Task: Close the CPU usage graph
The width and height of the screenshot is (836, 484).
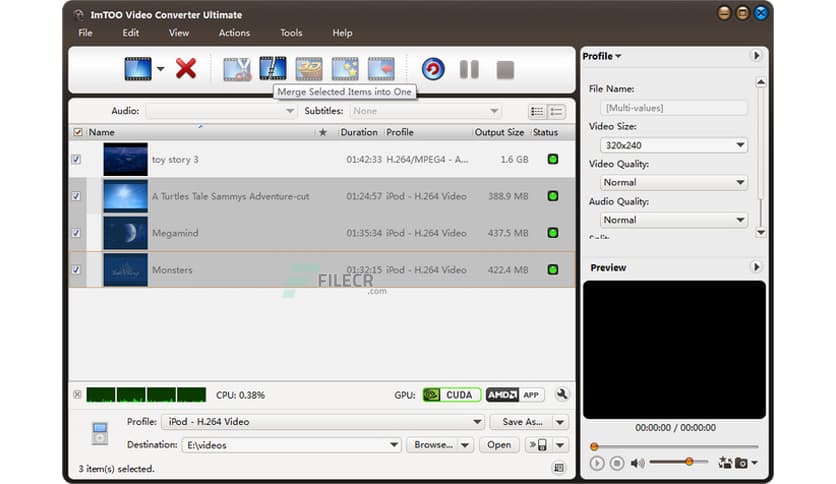Action: (x=77, y=394)
